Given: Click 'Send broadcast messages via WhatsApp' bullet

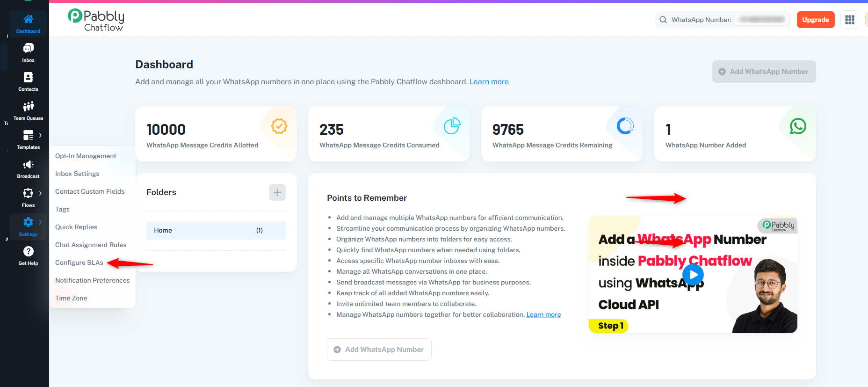Looking at the screenshot, I should click(434, 282).
